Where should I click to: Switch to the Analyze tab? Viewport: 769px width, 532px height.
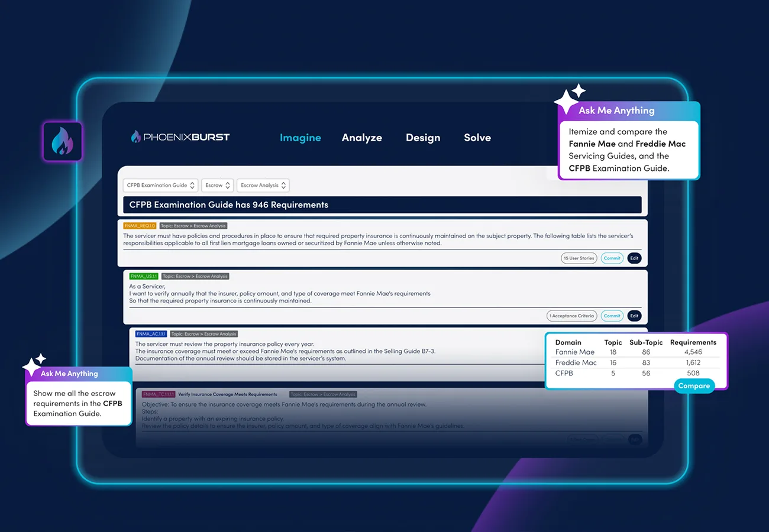pyautogui.click(x=362, y=138)
